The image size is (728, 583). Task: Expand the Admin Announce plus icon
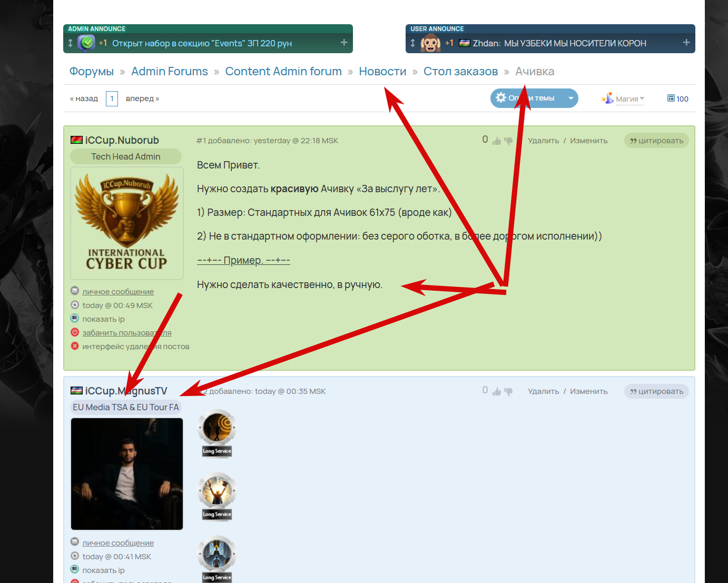click(344, 43)
